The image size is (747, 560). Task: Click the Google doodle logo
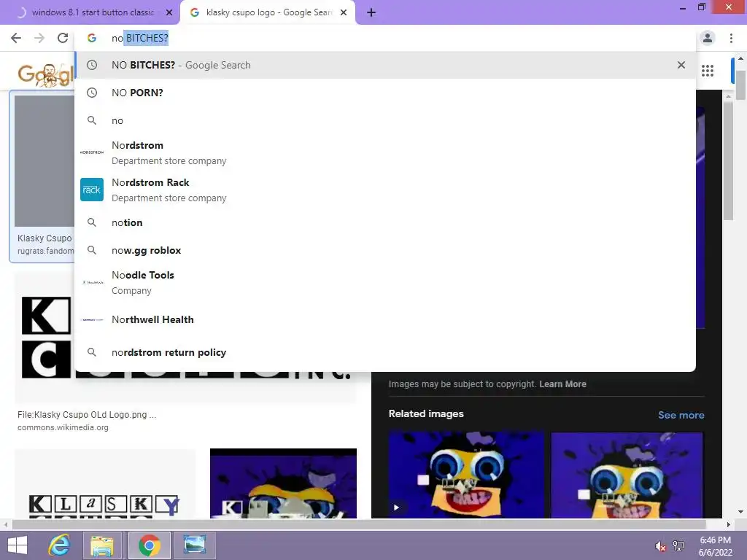(x=46, y=74)
